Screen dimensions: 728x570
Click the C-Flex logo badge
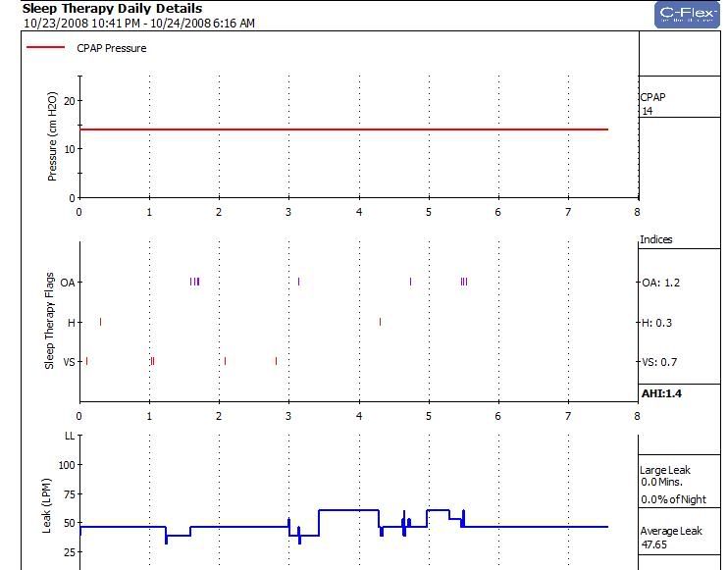[x=688, y=14]
